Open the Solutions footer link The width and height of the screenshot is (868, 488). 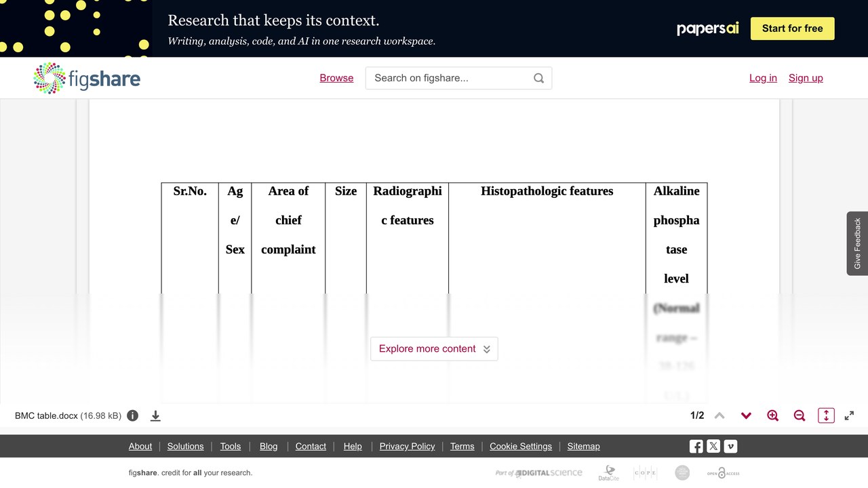coord(186,446)
